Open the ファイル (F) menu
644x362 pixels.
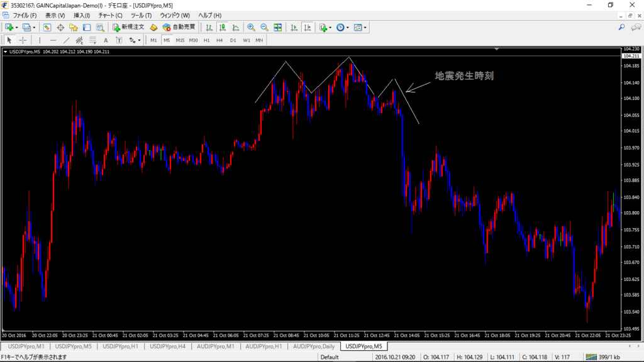tap(25, 16)
